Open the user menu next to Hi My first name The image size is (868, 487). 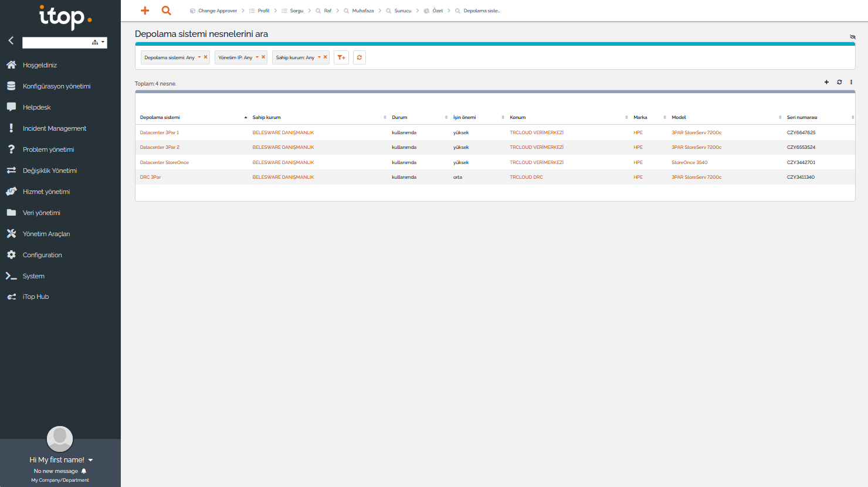click(x=90, y=460)
